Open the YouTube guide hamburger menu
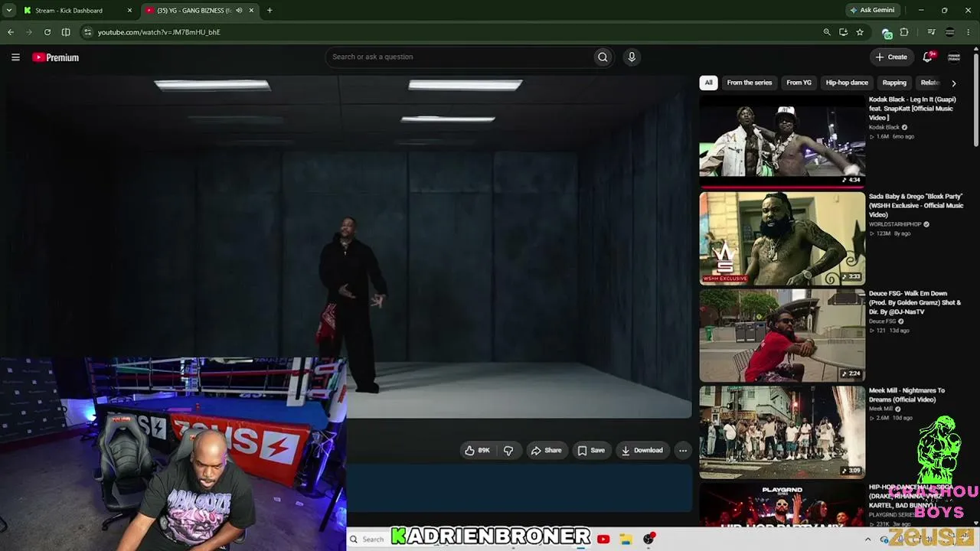 click(x=15, y=57)
